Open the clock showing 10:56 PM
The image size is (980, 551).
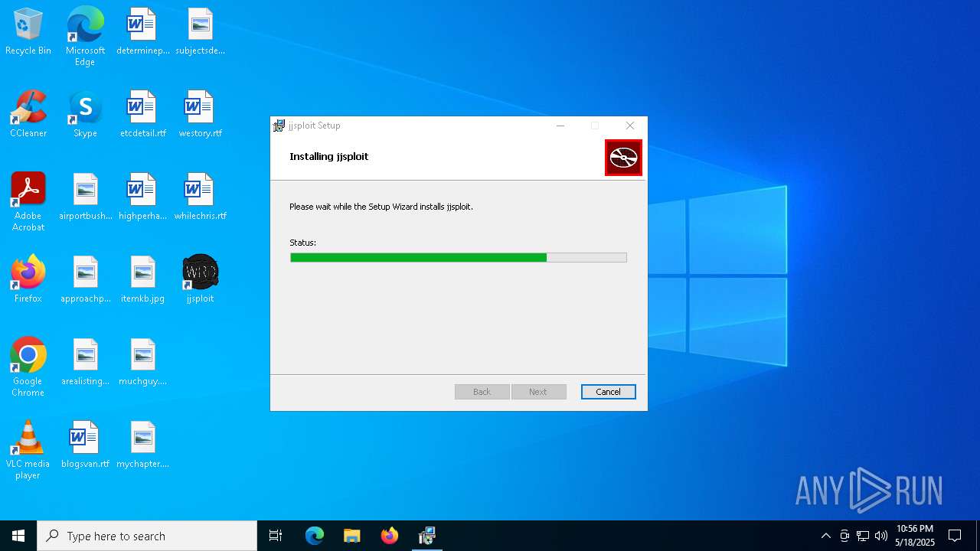tap(915, 536)
